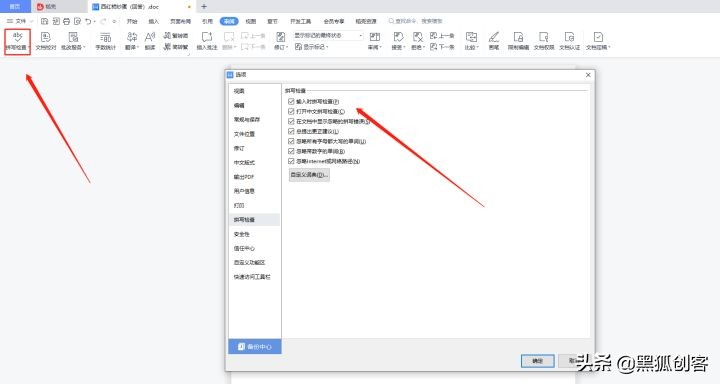Open 备份中心 in options dialog
This screenshot has height=384, width=720.
(x=255, y=347)
